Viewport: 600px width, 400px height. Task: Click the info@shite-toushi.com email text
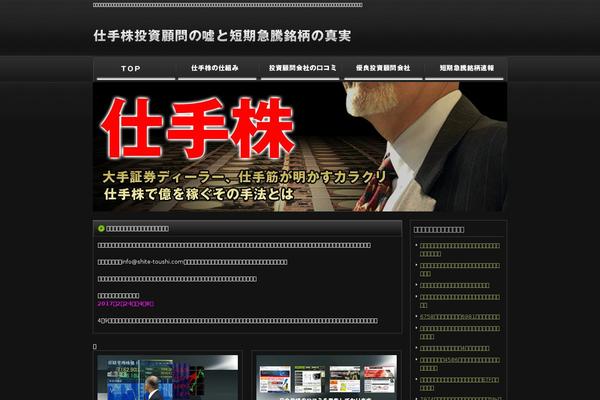click(x=153, y=262)
